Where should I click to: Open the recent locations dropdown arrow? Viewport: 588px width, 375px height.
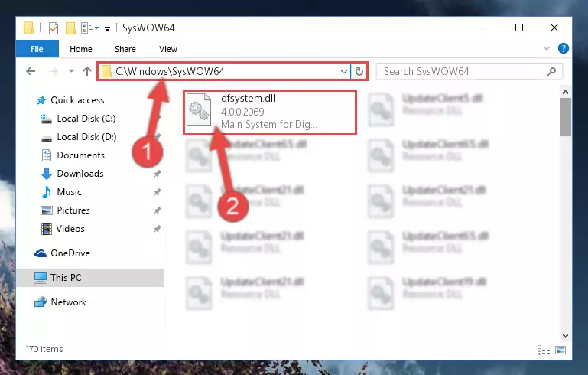tap(71, 70)
